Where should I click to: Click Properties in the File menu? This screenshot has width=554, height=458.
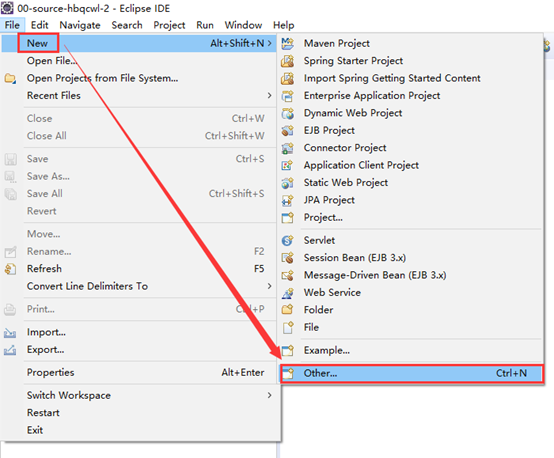[51, 372]
